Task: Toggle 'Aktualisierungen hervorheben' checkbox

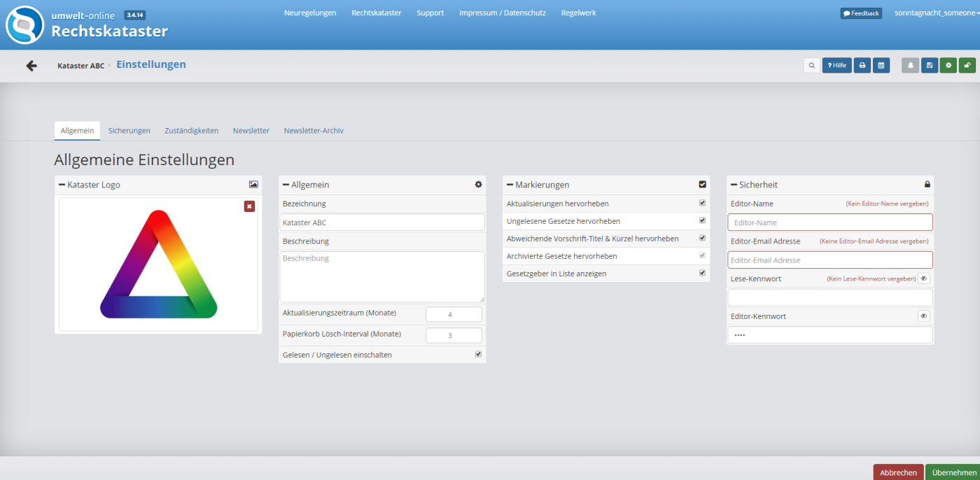Action: tap(702, 203)
